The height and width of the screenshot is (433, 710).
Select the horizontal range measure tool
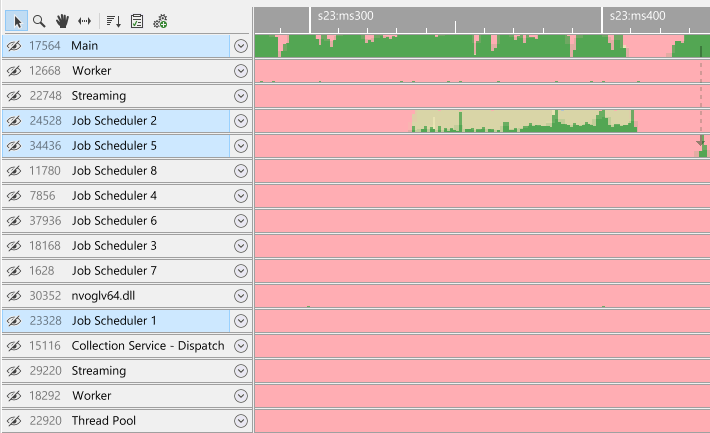pyautogui.click(x=85, y=21)
